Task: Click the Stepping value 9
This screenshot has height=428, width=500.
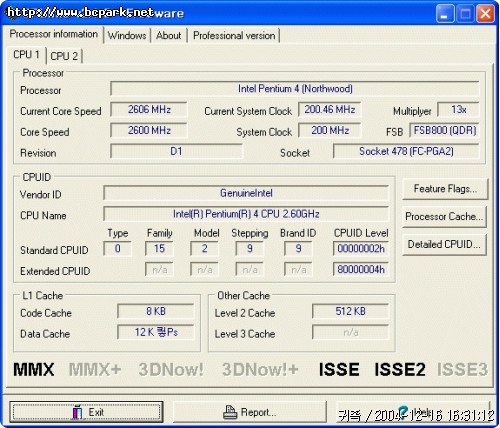Action: [249, 248]
